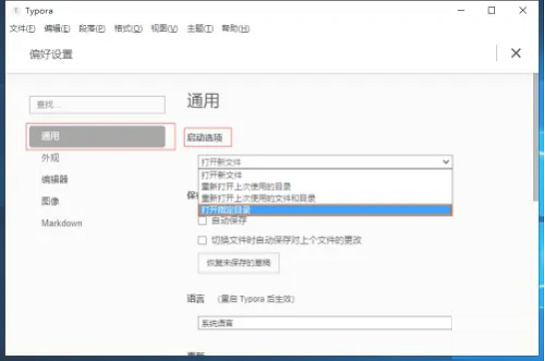Open the 编辑(E) menu
Image resolution: width=545 pixels, height=361 pixels.
pyautogui.click(x=57, y=28)
